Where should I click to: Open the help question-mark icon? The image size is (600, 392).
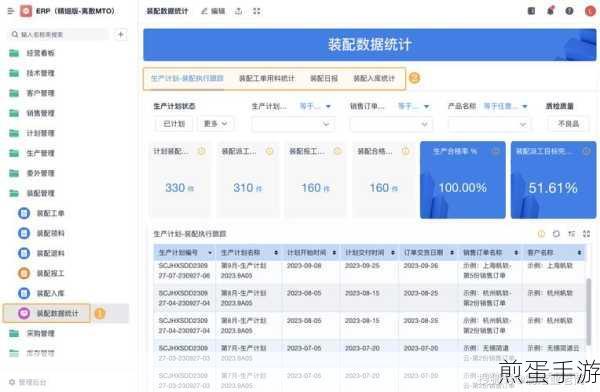[569, 11]
